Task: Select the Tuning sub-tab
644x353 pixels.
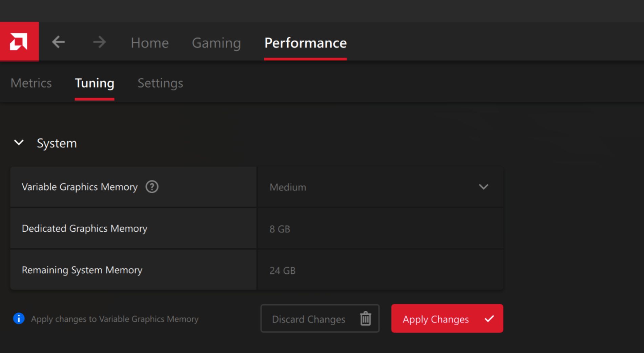Action: [x=95, y=83]
